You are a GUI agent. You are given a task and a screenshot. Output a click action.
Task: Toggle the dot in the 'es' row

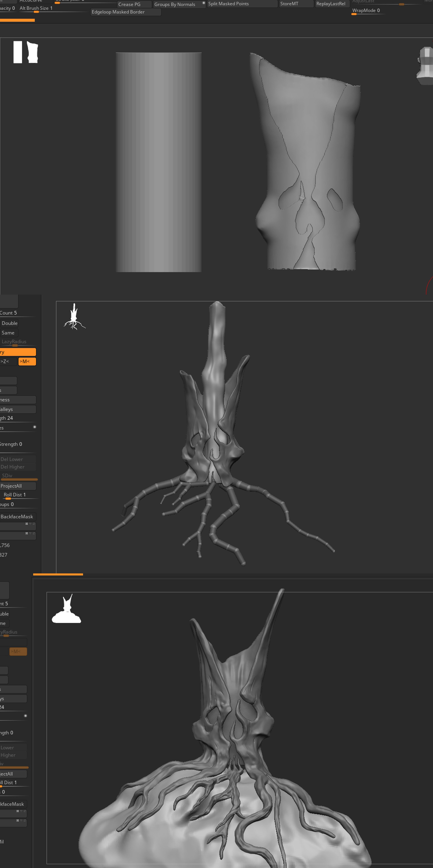pos(34,427)
